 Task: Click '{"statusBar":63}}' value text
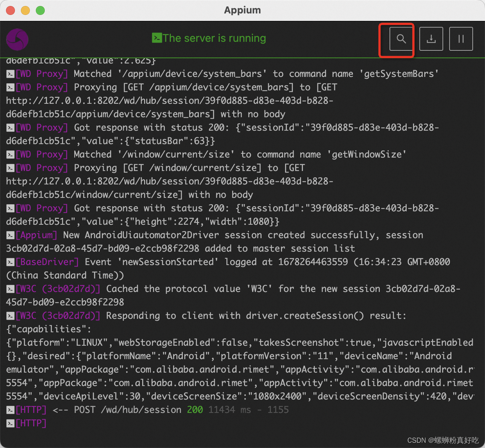pos(172,141)
